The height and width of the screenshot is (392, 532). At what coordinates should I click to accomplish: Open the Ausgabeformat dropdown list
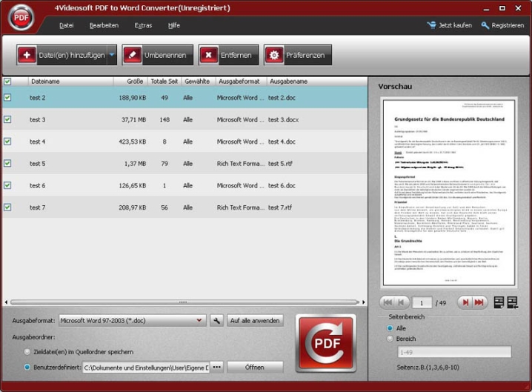coord(200,320)
